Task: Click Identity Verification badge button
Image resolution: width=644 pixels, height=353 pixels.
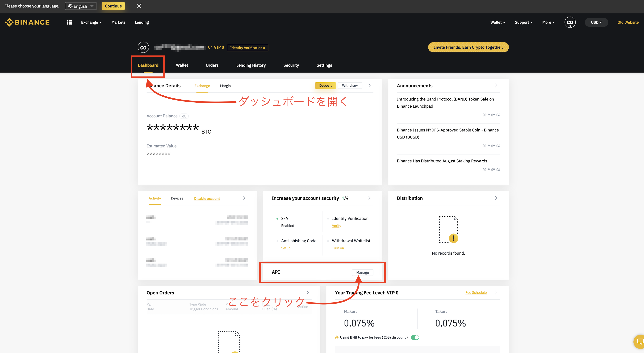Action: 247,47
